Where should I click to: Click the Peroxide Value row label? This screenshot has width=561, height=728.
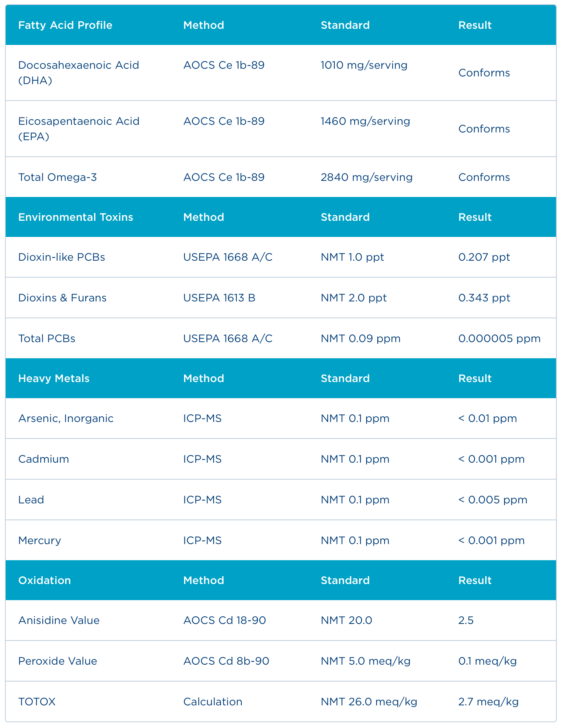(58, 661)
